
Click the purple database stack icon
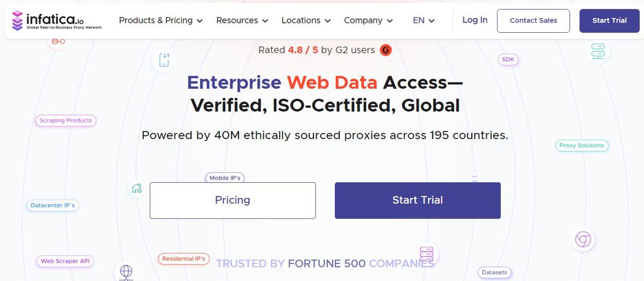(x=427, y=254)
